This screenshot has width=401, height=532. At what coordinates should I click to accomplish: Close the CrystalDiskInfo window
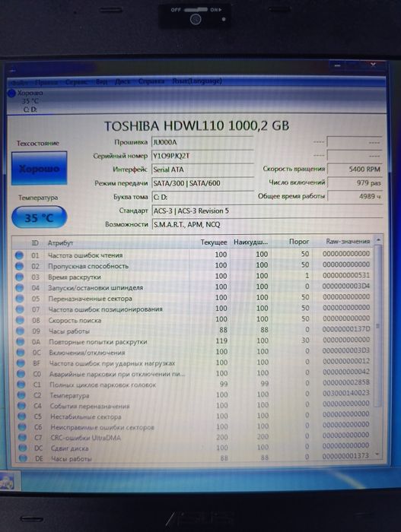(x=373, y=65)
